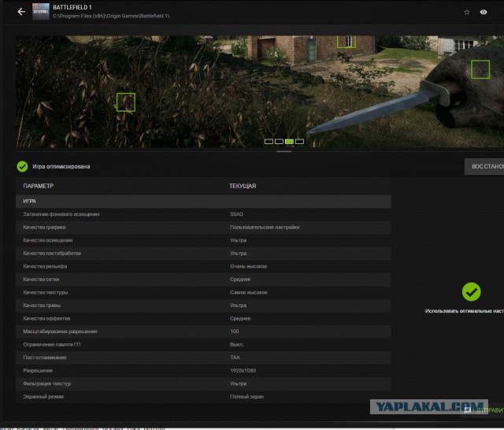Viewport: 504px width, 430px height.
Task: Click the 'ПАРАМЕТР' column header
Action: point(39,186)
